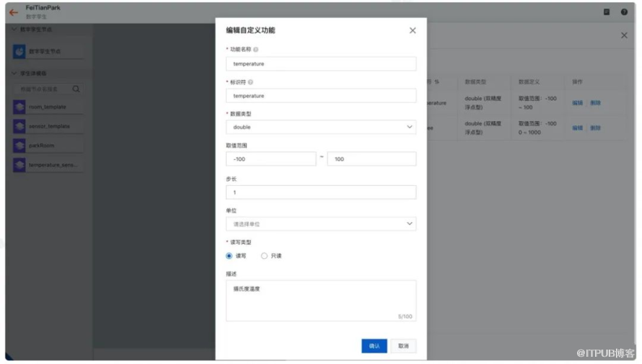Click the digital twin node icon

pos(19,51)
